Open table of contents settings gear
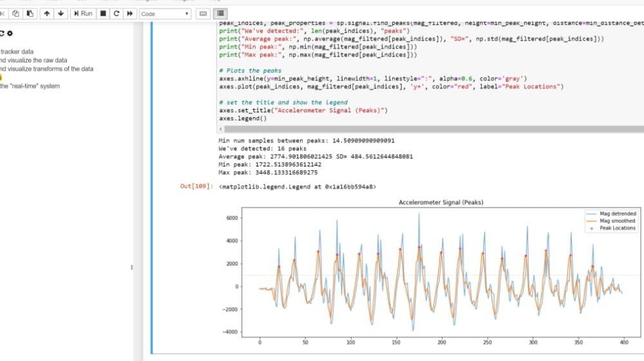Viewport: 644px width, 361px height. coord(10,34)
